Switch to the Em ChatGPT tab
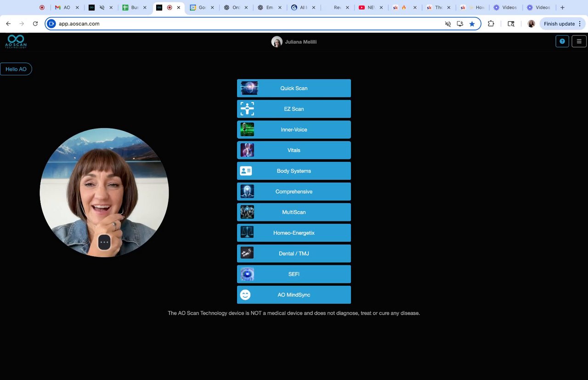The image size is (588, 380). [270, 7]
